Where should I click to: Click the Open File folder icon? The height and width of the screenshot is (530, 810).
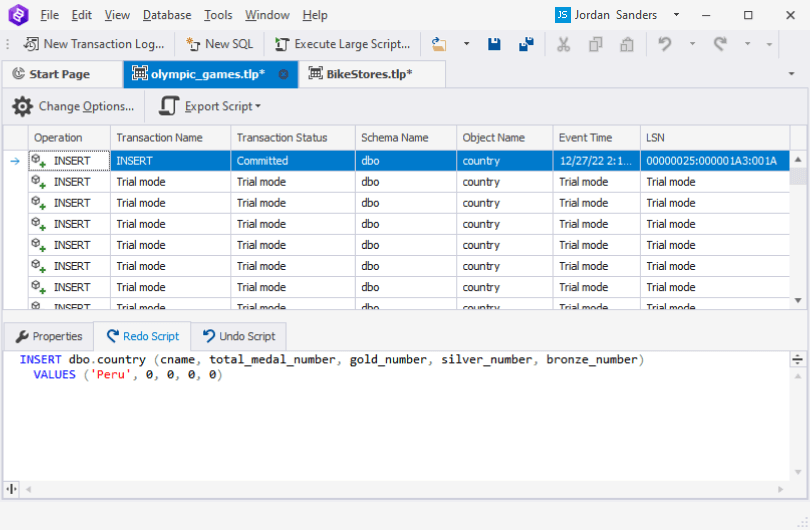coord(439,44)
